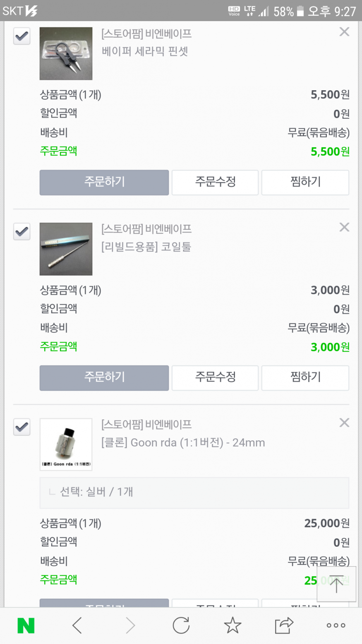Open the three-dot more menu
Screen dimensions: 362x644
click(336, 625)
